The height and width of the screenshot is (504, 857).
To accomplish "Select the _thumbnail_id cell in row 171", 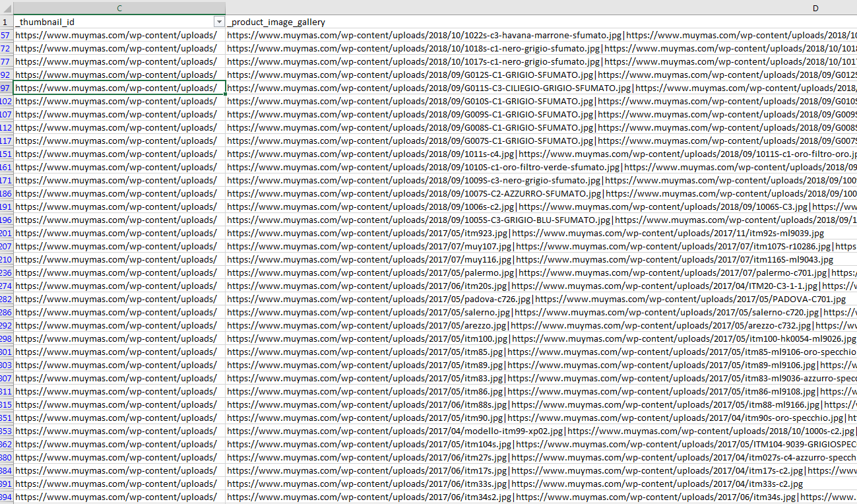I will (x=119, y=180).
